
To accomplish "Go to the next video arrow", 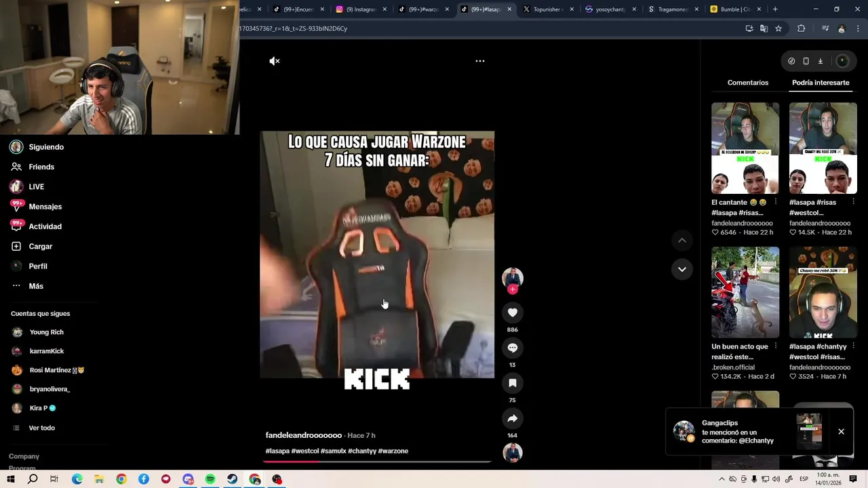I will pyautogui.click(x=682, y=269).
